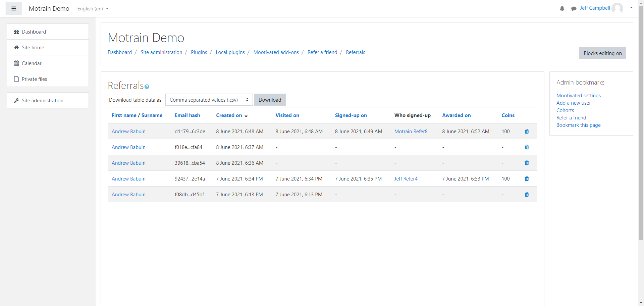Click the Download button
This screenshot has width=644, height=306.
[270, 100]
